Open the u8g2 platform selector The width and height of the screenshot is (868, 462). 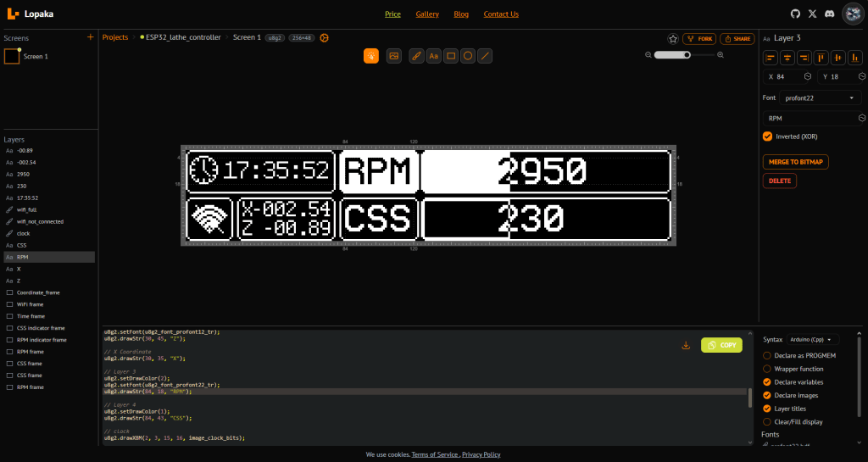click(x=275, y=38)
